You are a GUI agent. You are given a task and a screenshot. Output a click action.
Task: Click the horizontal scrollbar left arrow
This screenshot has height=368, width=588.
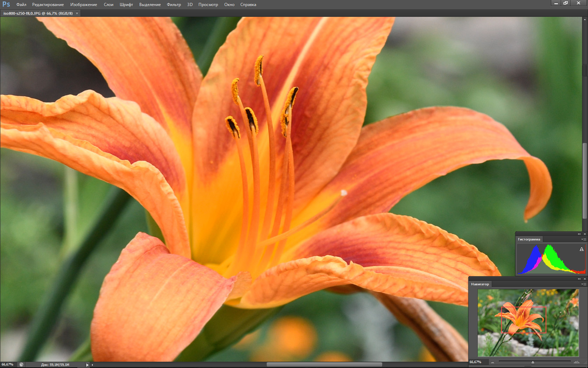pos(92,365)
